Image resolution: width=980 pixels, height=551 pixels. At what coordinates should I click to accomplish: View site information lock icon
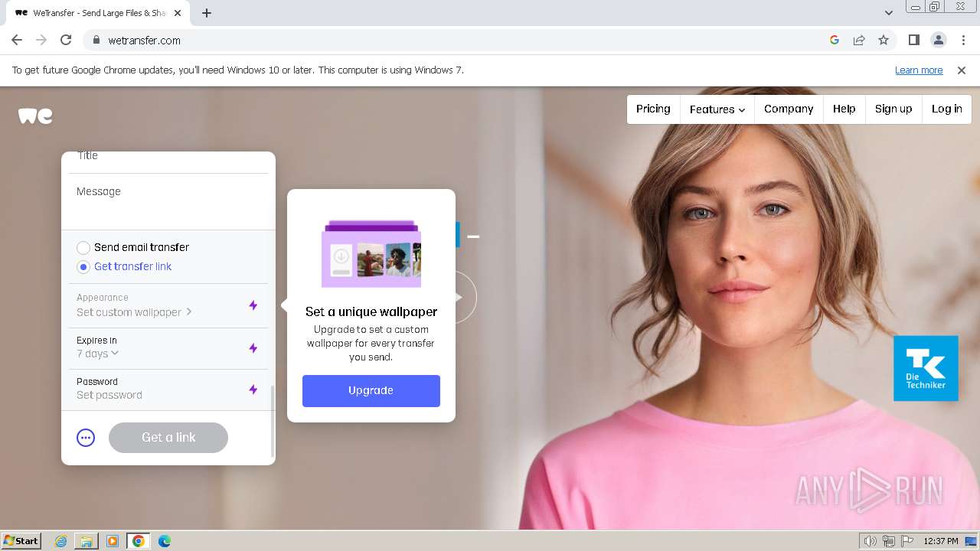click(96, 40)
